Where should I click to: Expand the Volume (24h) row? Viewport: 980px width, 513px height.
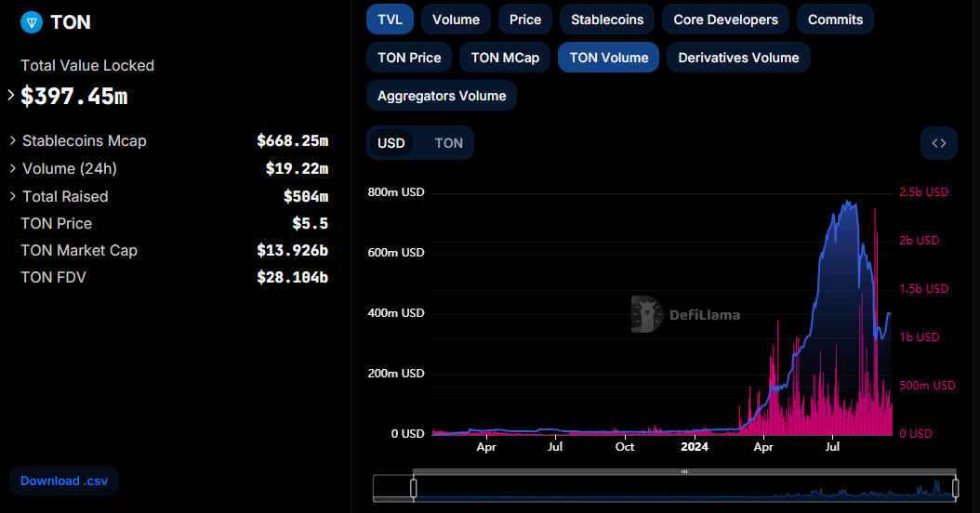click(13, 168)
